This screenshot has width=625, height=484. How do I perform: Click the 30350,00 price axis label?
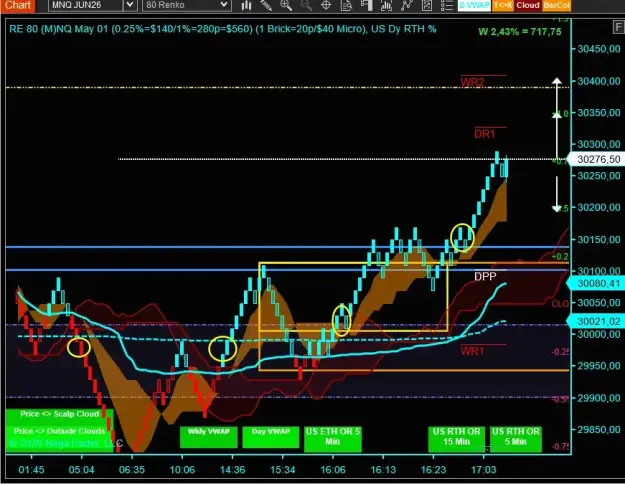click(x=599, y=113)
